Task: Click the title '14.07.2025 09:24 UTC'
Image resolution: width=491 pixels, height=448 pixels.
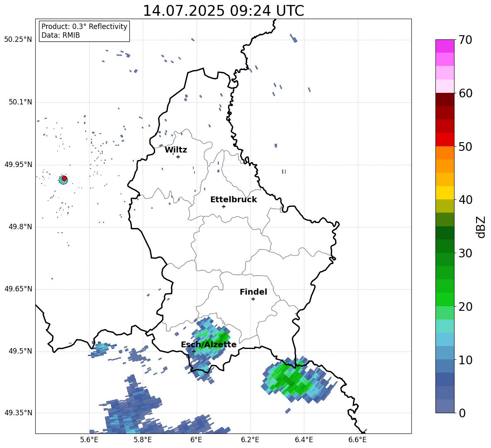Action: (x=223, y=11)
